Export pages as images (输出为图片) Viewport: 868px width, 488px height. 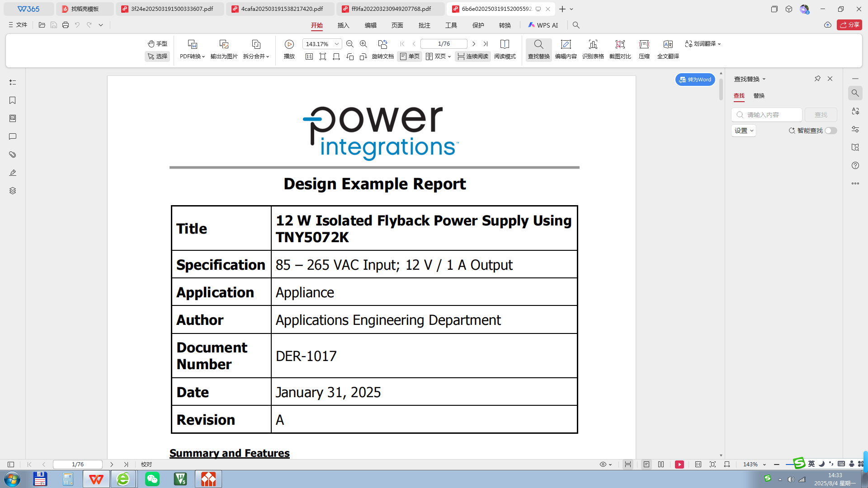[x=224, y=49]
